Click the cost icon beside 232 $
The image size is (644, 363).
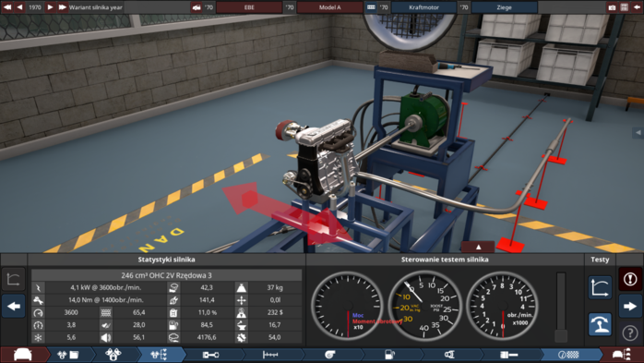(x=242, y=312)
